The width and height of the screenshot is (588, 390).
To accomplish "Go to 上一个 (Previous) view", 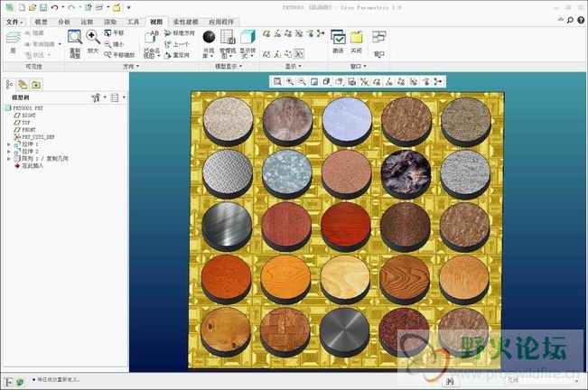I will (x=177, y=44).
